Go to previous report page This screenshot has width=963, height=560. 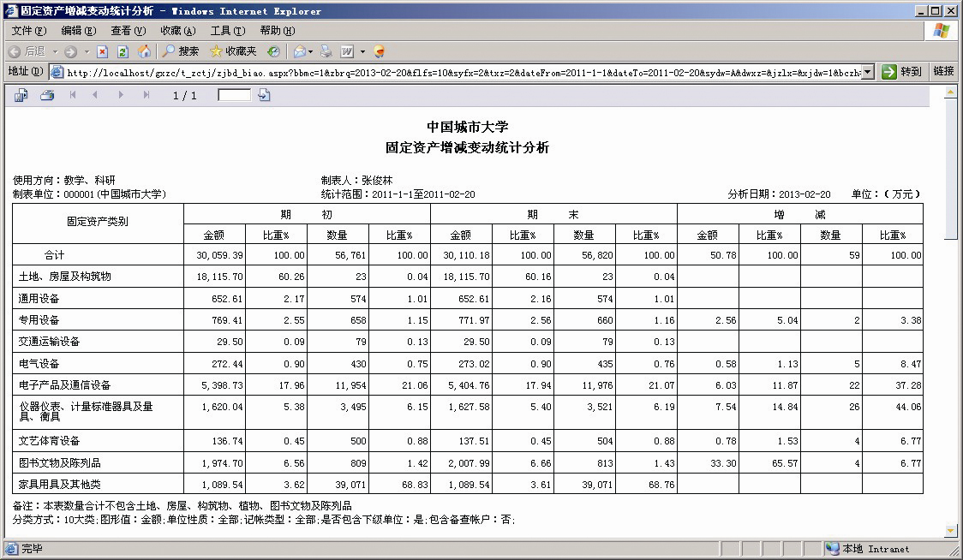click(94, 94)
